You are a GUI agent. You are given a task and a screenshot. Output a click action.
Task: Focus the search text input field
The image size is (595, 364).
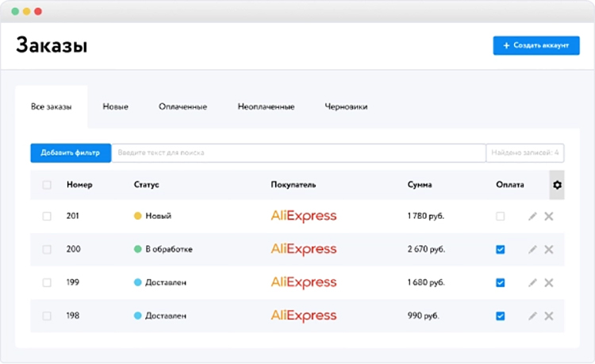[x=297, y=152]
